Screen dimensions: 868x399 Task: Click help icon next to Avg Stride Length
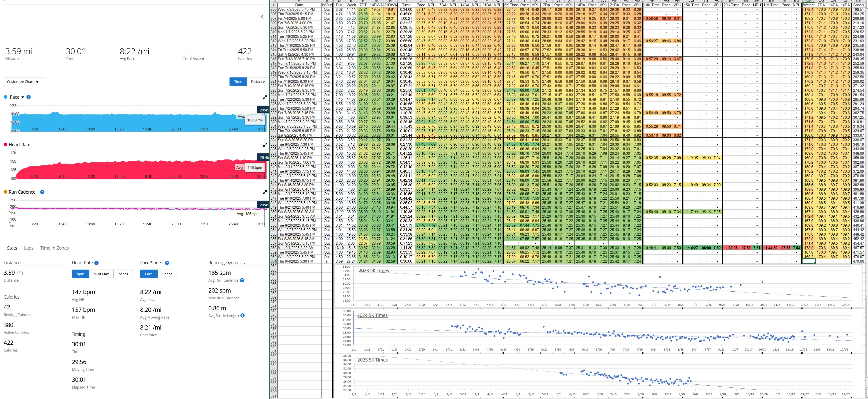pyautogui.click(x=242, y=316)
